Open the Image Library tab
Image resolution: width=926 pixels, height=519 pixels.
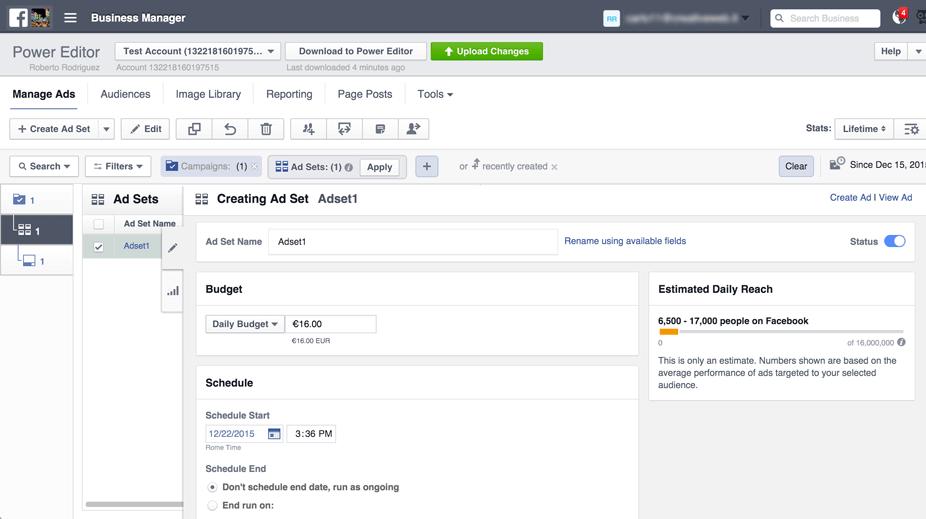[x=208, y=94]
